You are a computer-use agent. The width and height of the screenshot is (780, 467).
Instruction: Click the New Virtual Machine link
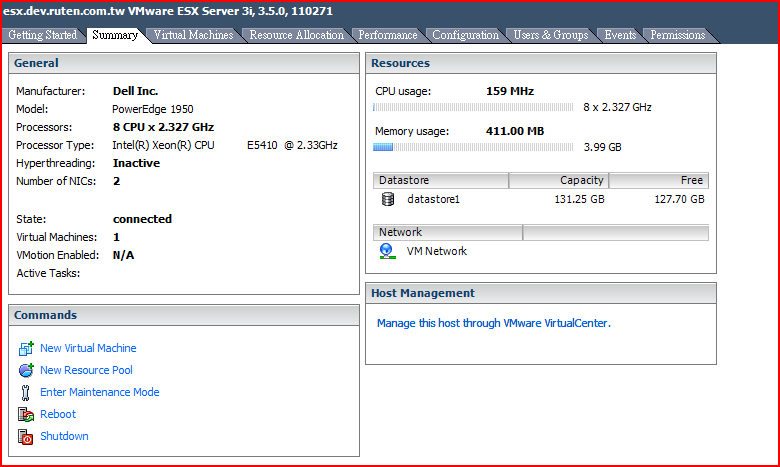pyautogui.click(x=88, y=348)
